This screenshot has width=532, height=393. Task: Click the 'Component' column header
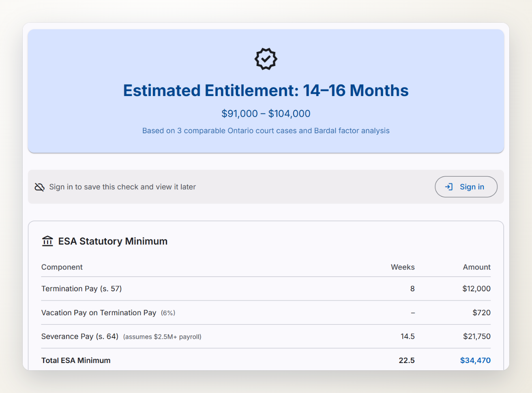(62, 267)
